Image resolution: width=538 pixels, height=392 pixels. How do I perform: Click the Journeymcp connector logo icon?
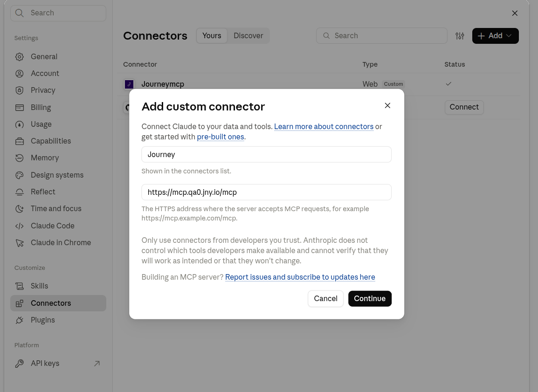129,84
